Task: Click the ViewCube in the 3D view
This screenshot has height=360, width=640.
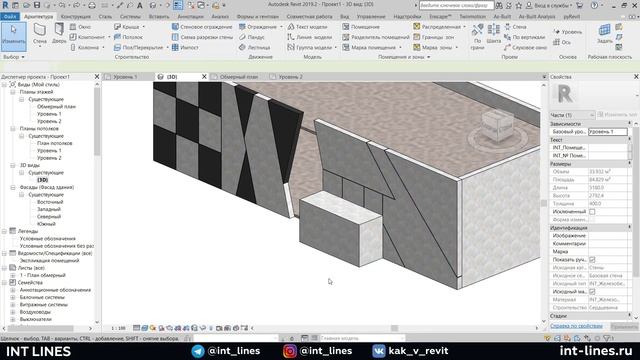Action: (x=497, y=127)
